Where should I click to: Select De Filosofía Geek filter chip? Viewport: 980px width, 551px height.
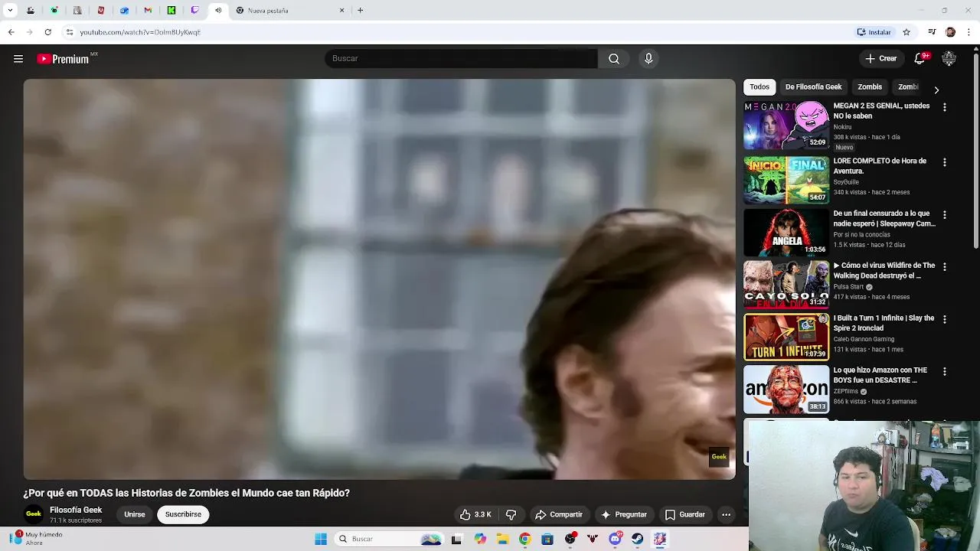(x=813, y=87)
